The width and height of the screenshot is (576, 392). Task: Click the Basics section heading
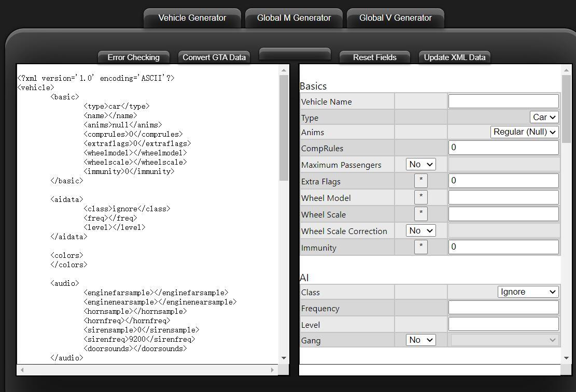(x=313, y=86)
